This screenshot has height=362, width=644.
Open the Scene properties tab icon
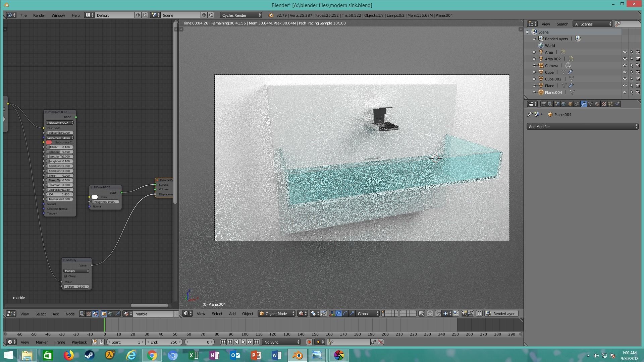557,104
